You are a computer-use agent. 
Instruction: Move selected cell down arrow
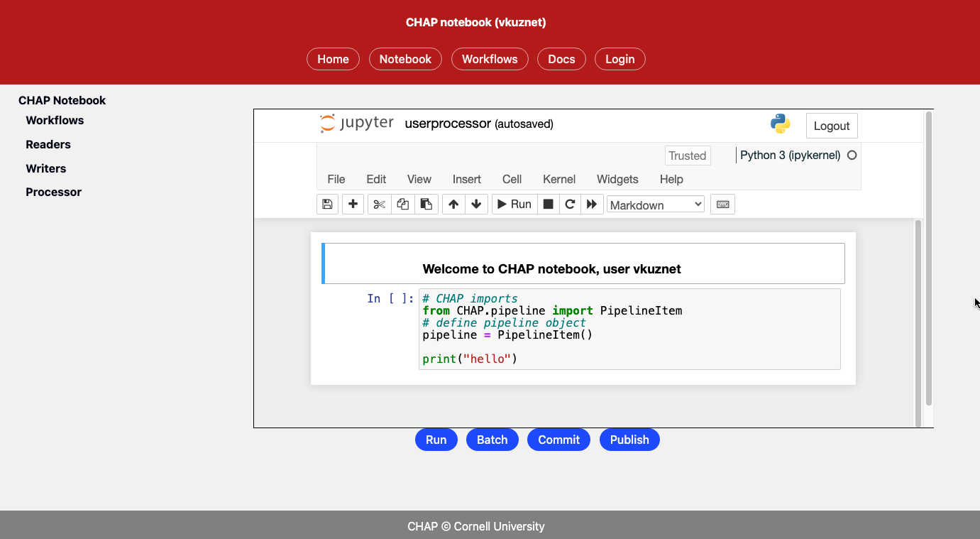(x=476, y=205)
